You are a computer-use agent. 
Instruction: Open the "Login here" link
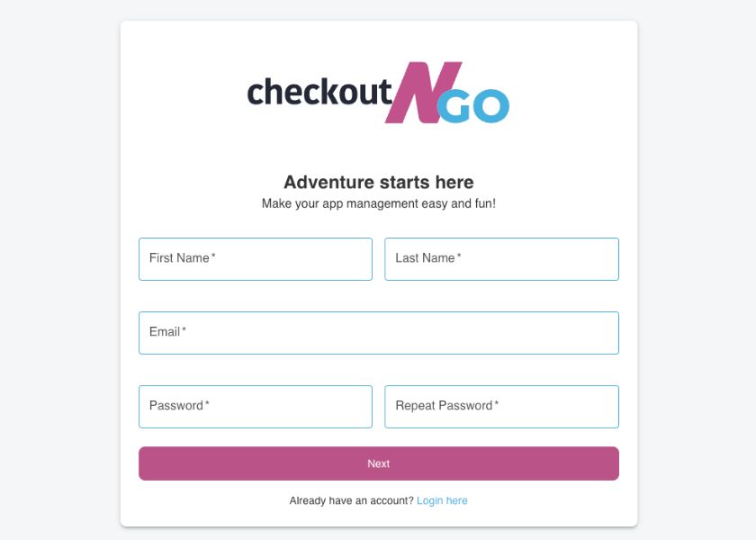[442, 501]
